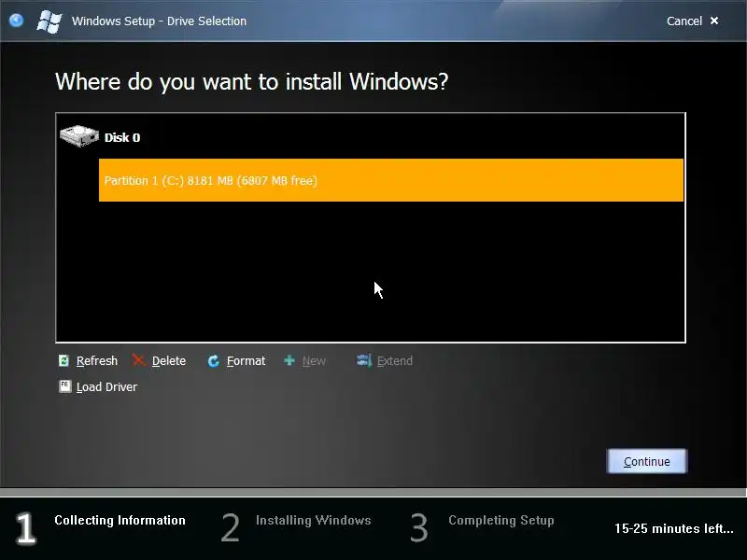Viewport: 747px width, 560px height.
Task: Click the New partition link
Action: coord(314,361)
